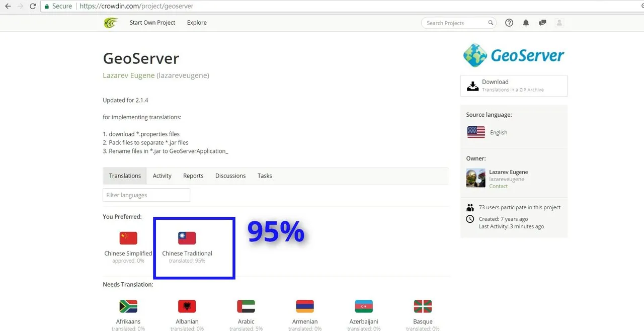Open Start Own Project
Screen dimensions: 644x331
click(152, 23)
